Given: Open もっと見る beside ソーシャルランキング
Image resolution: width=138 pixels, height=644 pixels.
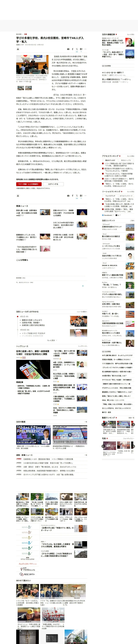Looking at the screenshot, I should 131,191.
